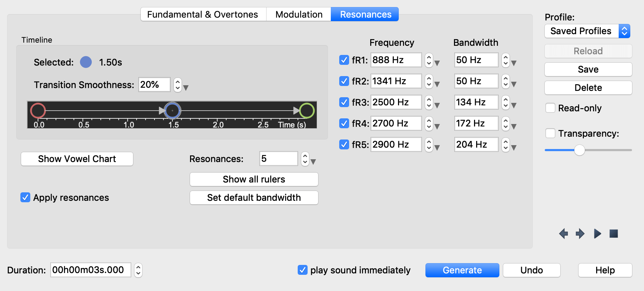
Task: Click the Duration input field
Action: [91, 270]
